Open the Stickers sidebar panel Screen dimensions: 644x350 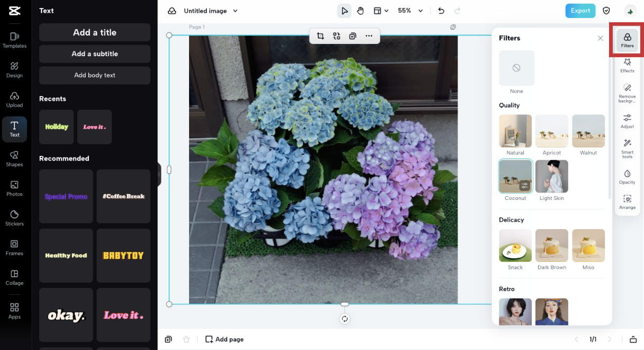pyautogui.click(x=14, y=218)
